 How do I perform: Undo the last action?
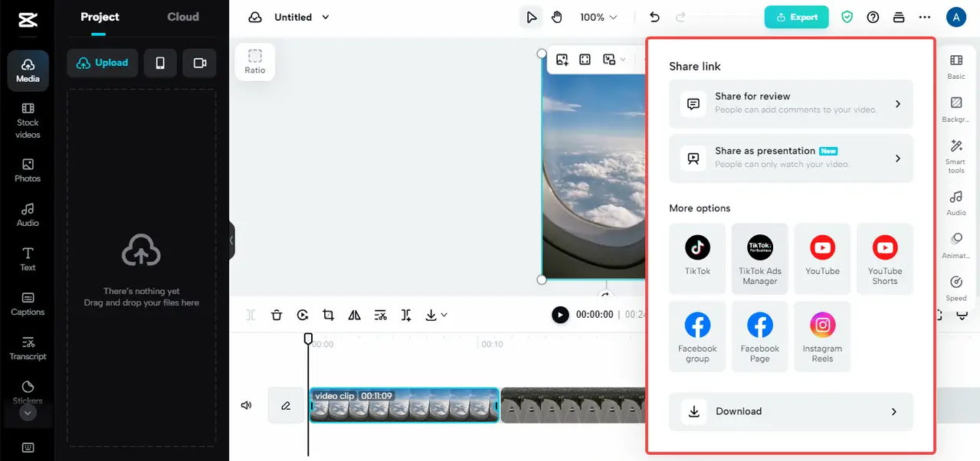click(654, 17)
